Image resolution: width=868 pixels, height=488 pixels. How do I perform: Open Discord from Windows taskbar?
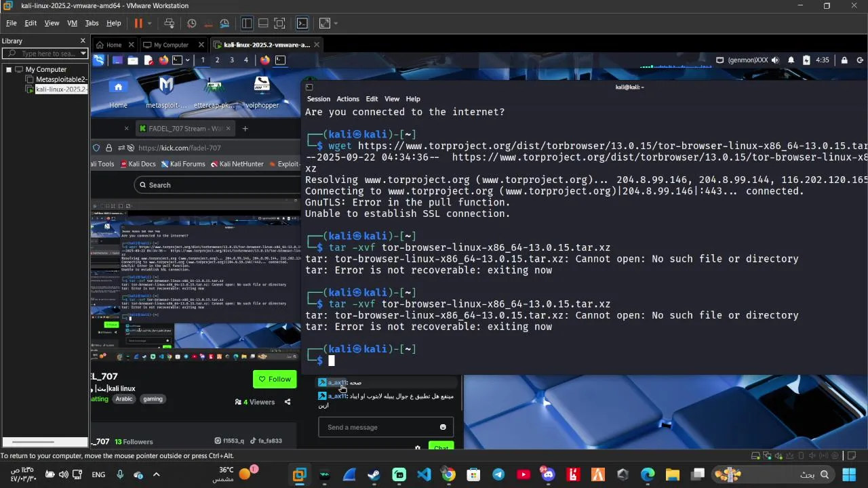(548, 474)
